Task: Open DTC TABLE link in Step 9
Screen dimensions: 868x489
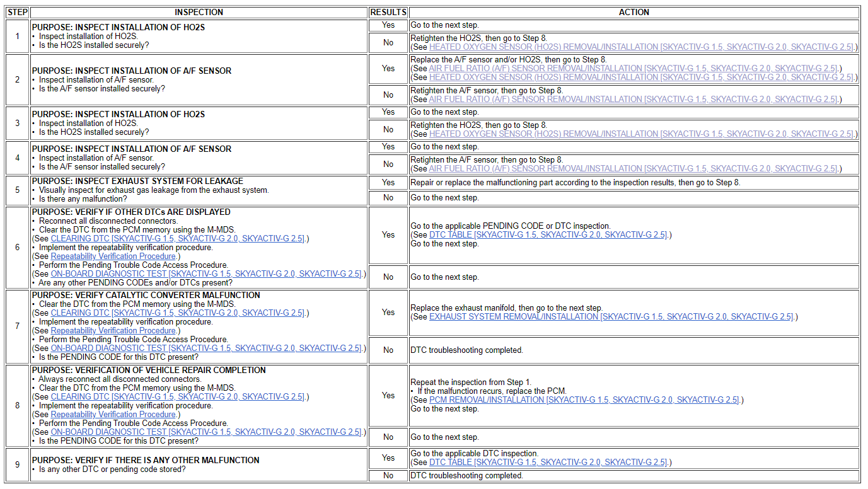Action: pos(548,463)
